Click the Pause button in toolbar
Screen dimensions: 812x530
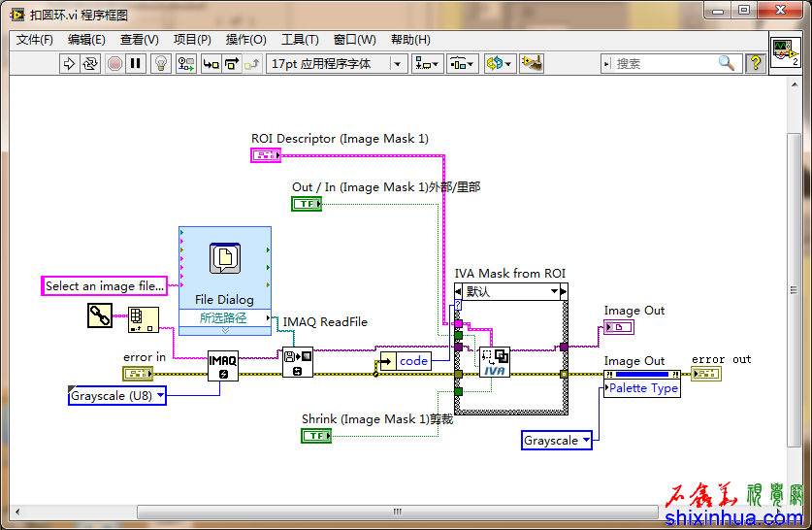[136, 63]
